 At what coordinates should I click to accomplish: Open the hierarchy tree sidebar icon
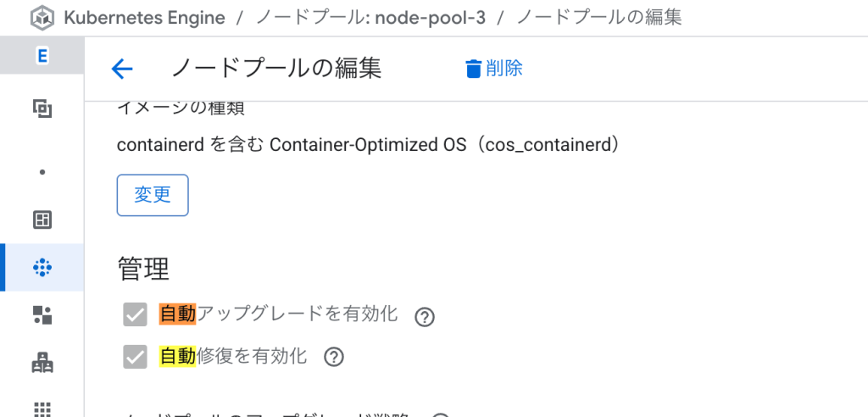42,363
